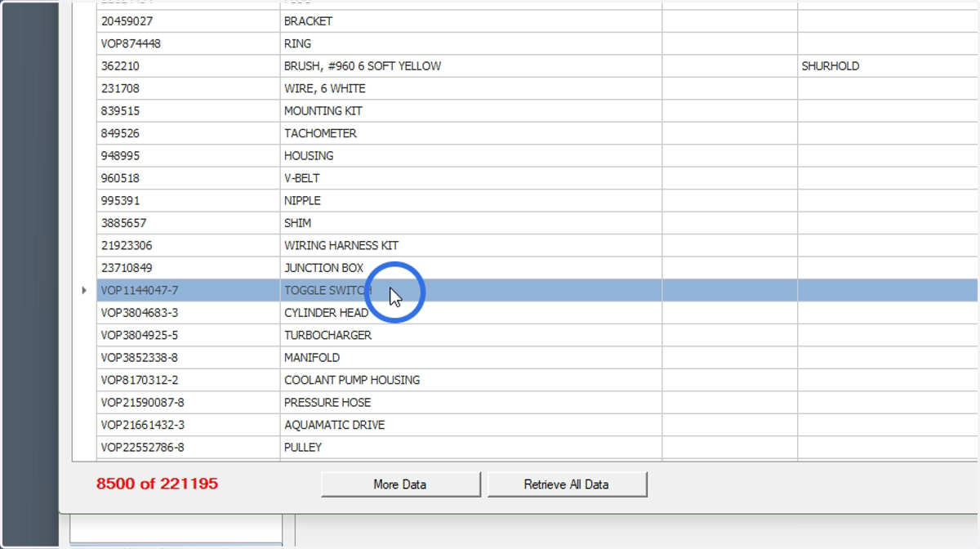Select part number 995391
Viewport: 980px width, 549px height.
[188, 201]
